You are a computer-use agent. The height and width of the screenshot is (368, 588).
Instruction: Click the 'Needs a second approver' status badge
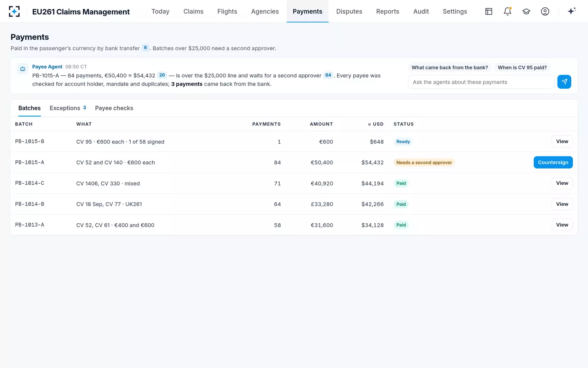pyautogui.click(x=424, y=162)
